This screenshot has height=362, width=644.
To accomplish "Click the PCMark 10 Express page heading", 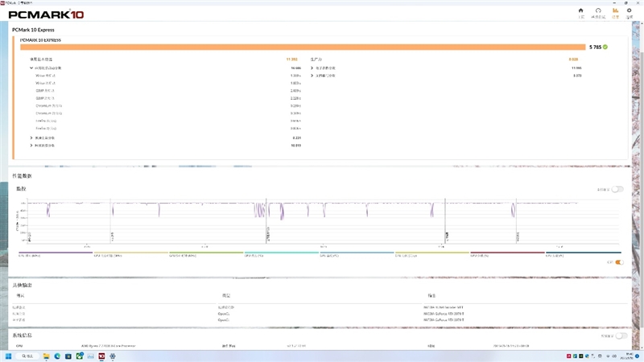I will click(33, 30).
